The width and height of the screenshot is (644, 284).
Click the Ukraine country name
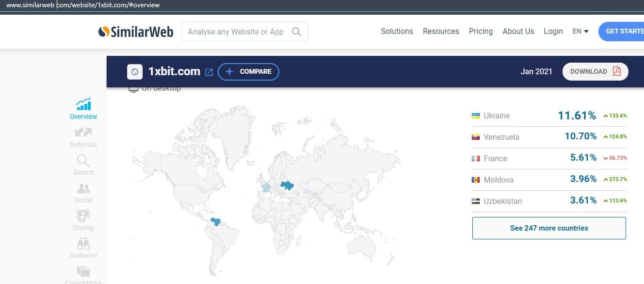point(497,116)
